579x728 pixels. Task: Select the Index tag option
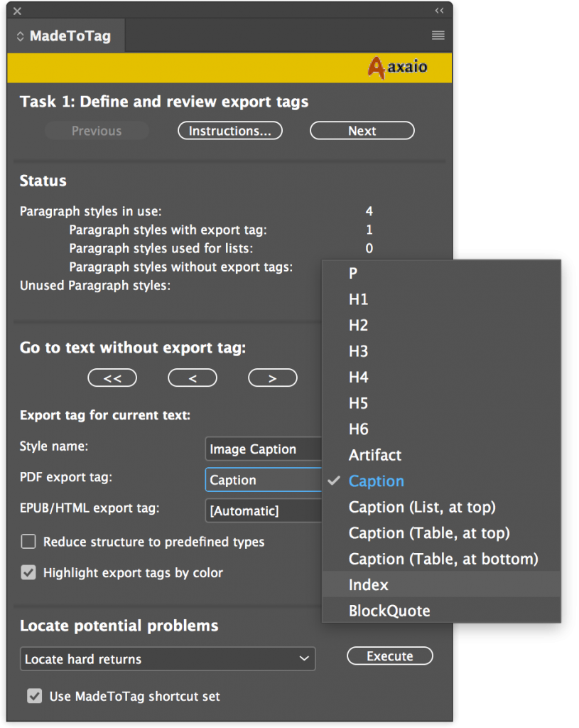(442, 584)
